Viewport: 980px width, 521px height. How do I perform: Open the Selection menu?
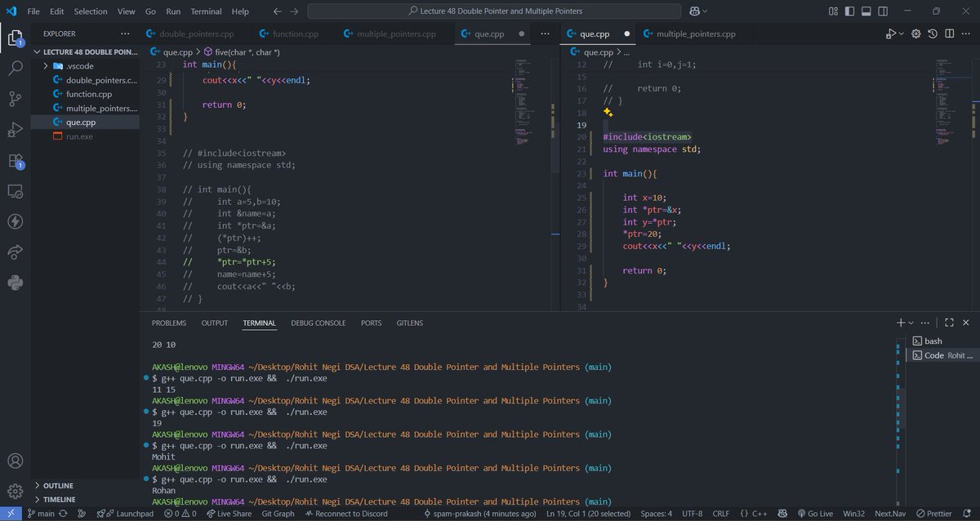[x=91, y=11]
